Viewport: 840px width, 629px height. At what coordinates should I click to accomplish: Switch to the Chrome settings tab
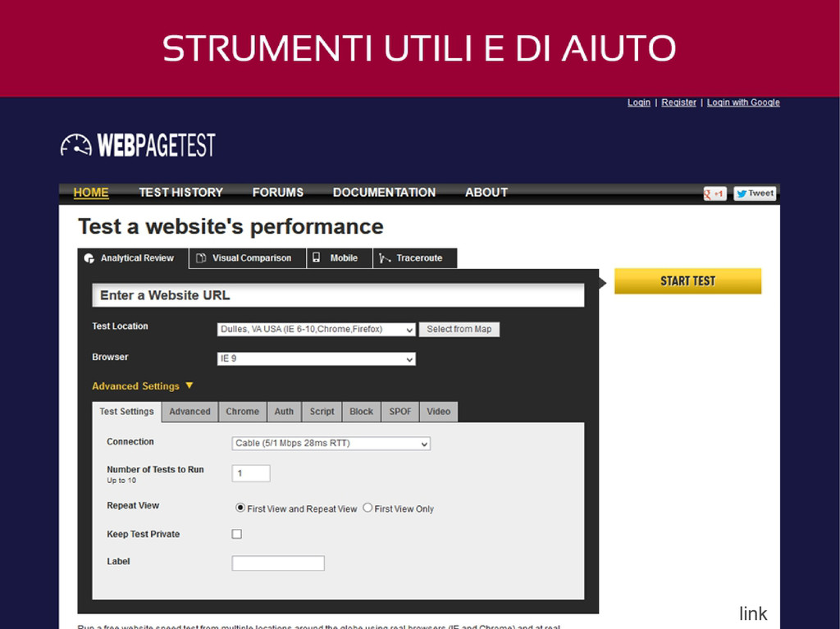242,412
